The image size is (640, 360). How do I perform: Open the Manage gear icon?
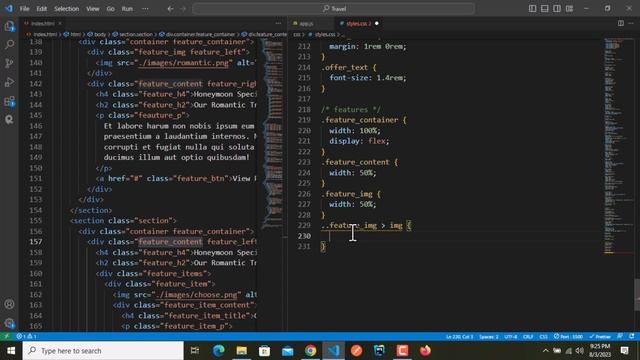pyautogui.click(x=9, y=323)
